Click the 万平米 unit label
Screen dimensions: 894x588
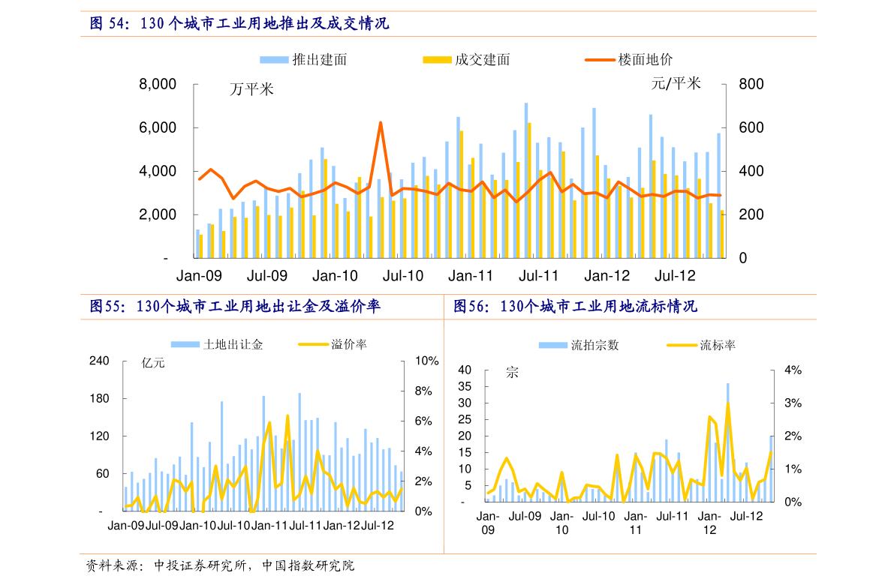coord(251,89)
